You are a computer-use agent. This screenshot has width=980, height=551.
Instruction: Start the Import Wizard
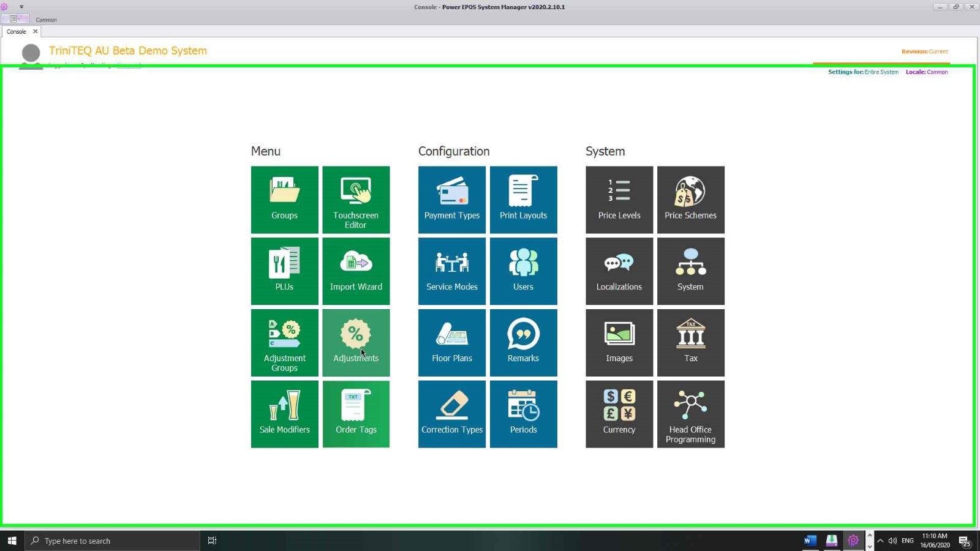click(356, 271)
